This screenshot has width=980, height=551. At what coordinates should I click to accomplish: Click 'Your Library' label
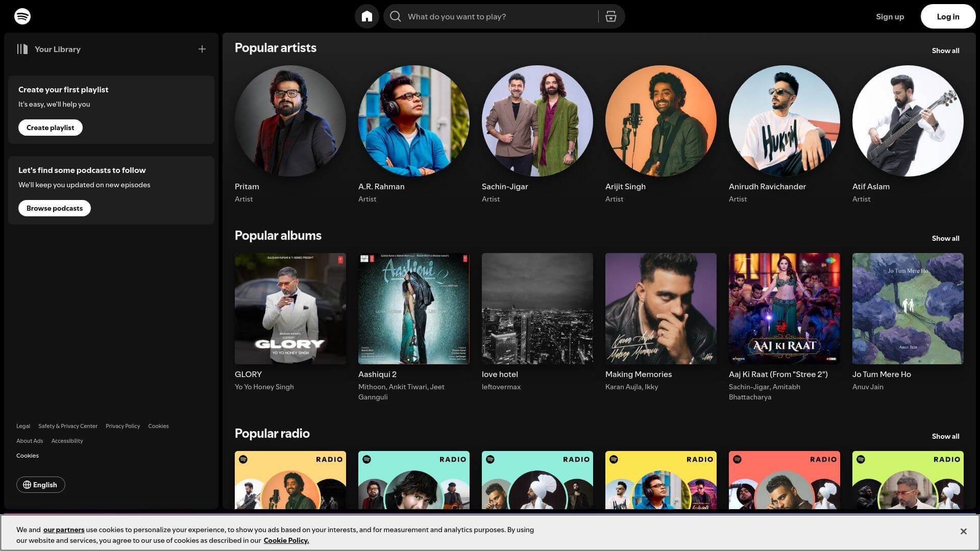tap(58, 49)
